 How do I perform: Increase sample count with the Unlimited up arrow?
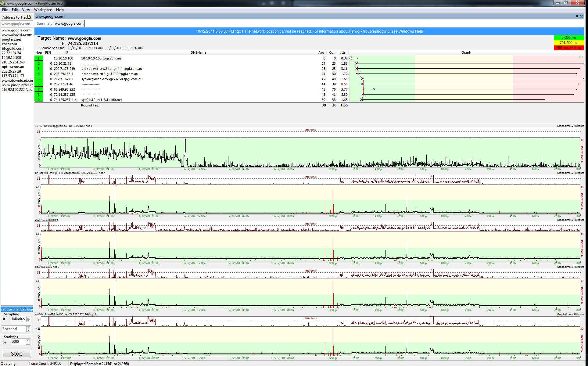coord(28,318)
